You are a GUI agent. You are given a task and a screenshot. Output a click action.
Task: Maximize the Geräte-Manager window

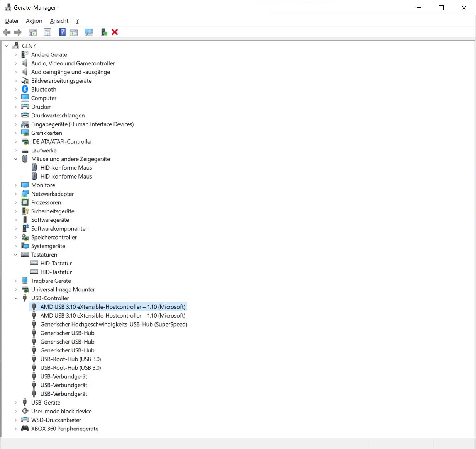[441, 8]
